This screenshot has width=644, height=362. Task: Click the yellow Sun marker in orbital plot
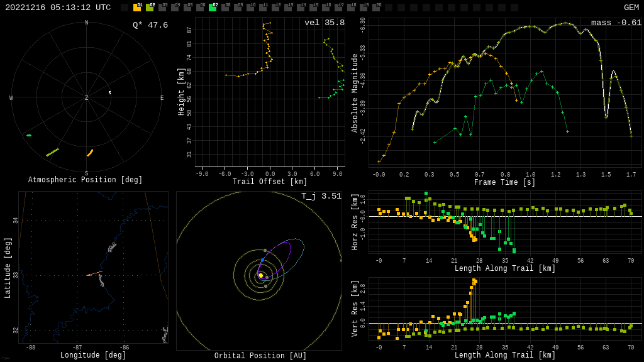pyautogui.click(x=260, y=275)
